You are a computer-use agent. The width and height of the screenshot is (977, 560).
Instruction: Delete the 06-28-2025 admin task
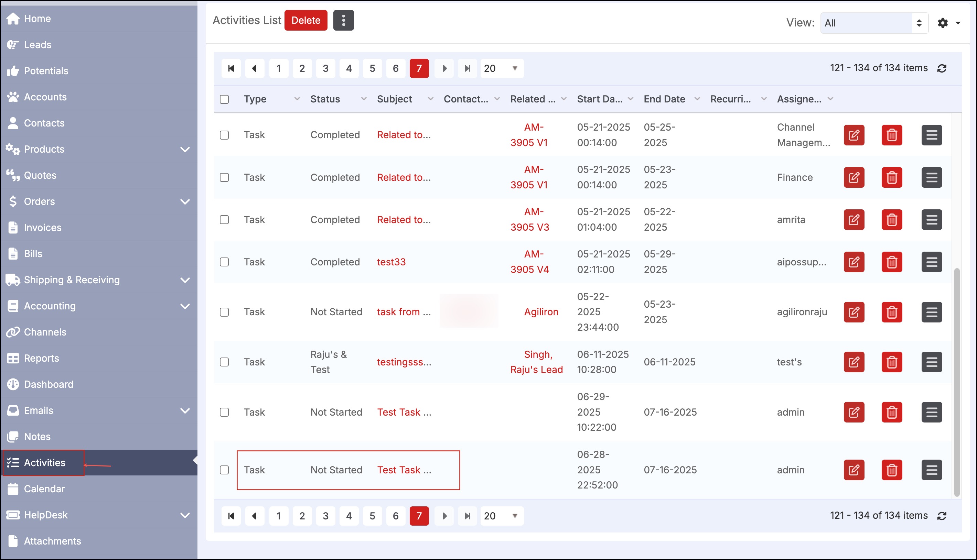[x=892, y=470]
